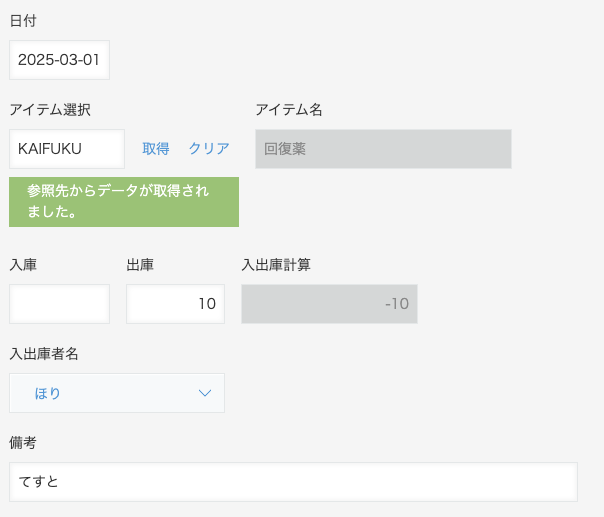Viewport: 604px width, 517px height.
Task: Click the クリア link to clear lookup
Action: (x=209, y=149)
